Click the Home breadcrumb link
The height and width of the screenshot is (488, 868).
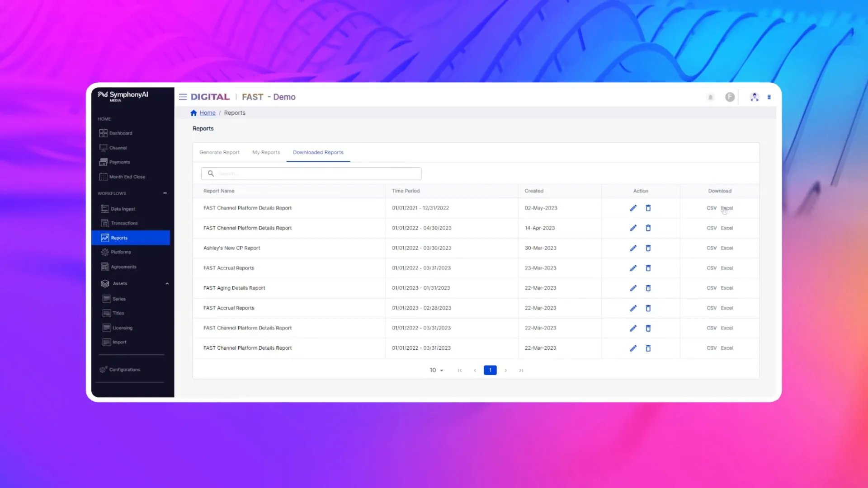[x=208, y=113]
